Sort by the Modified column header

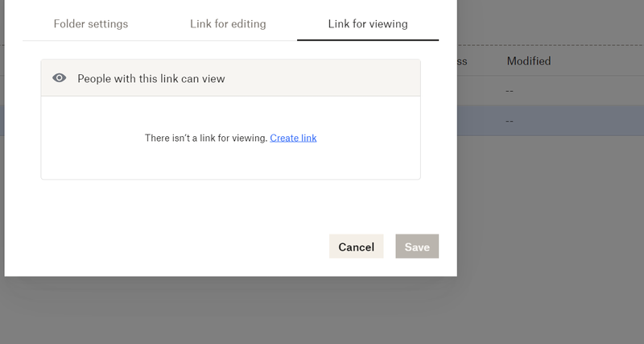(x=528, y=60)
